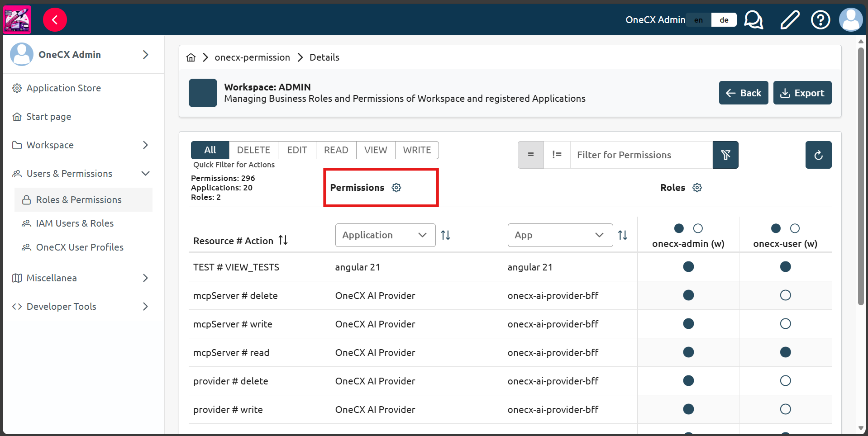Open the help question mark icon
This screenshot has width=868, height=436.
point(820,20)
